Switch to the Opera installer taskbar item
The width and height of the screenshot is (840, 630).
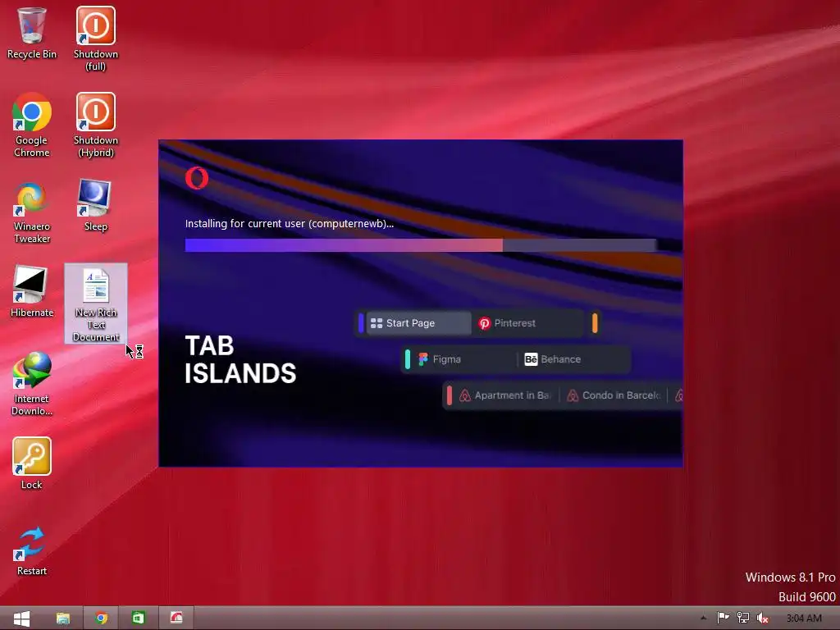pos(176,619)
